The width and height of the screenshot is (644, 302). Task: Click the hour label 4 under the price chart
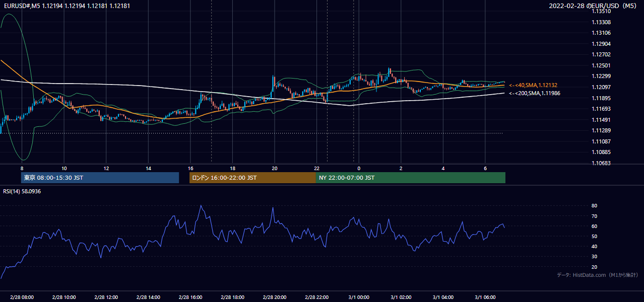tap(443, 168)
